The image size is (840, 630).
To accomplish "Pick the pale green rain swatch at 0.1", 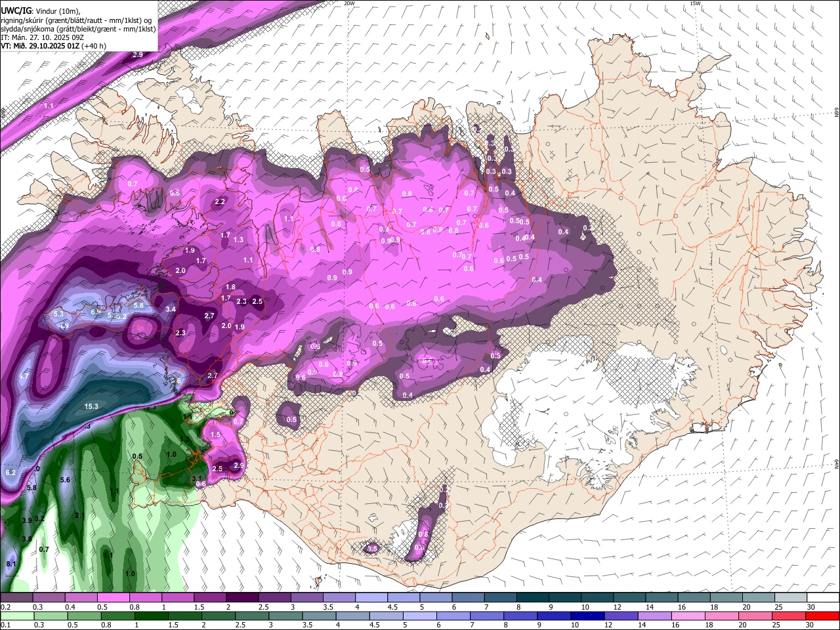I will 16,616.
